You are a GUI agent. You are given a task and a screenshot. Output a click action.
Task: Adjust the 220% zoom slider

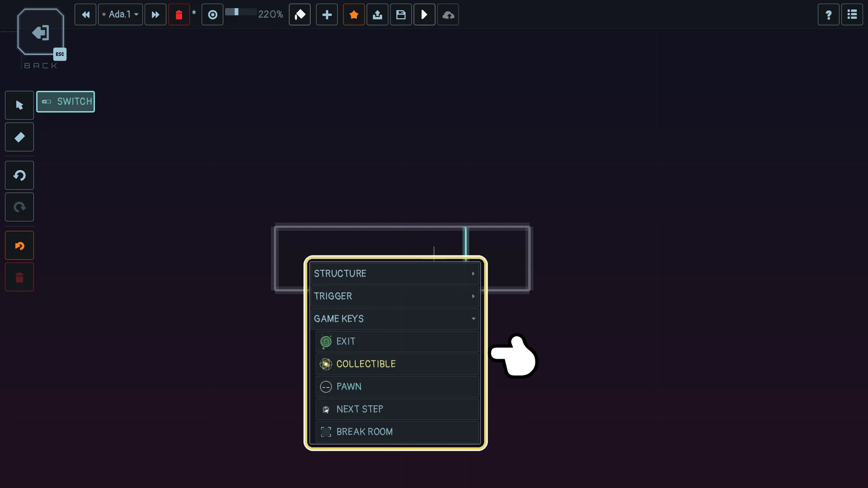point(241,12)
